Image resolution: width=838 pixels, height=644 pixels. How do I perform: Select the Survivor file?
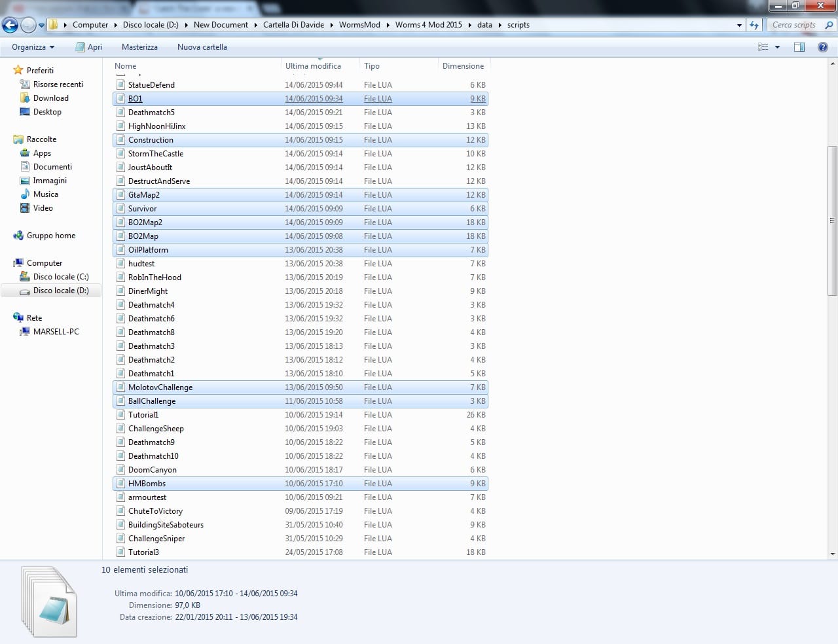coord(301,209)
